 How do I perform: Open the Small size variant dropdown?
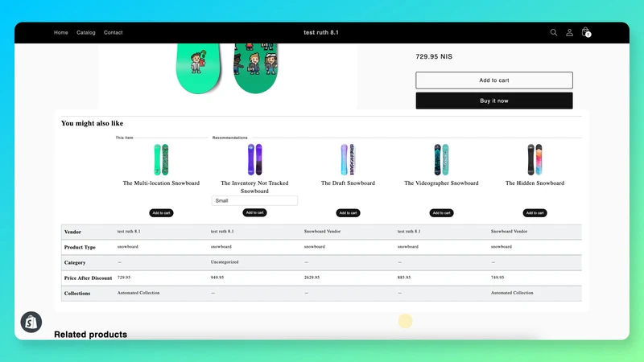(254, 200)
